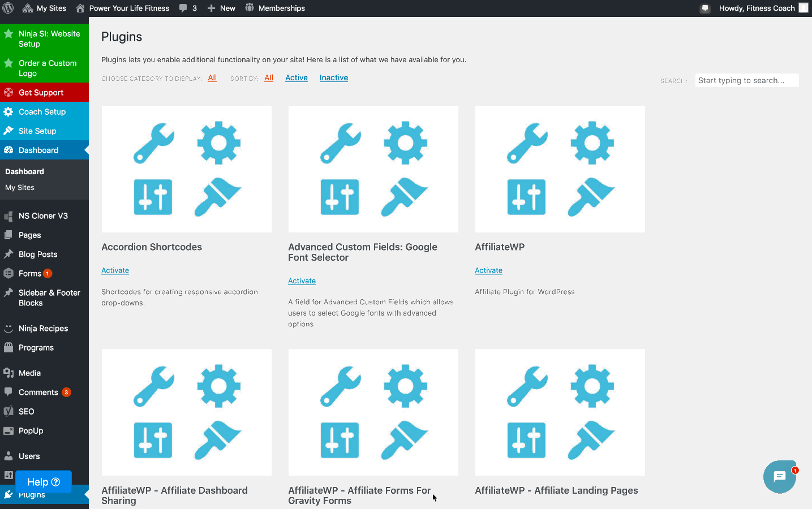The height and width of the screenshot is (509, 812).
Task: Click the + New menu
Action: coord(221,8)
